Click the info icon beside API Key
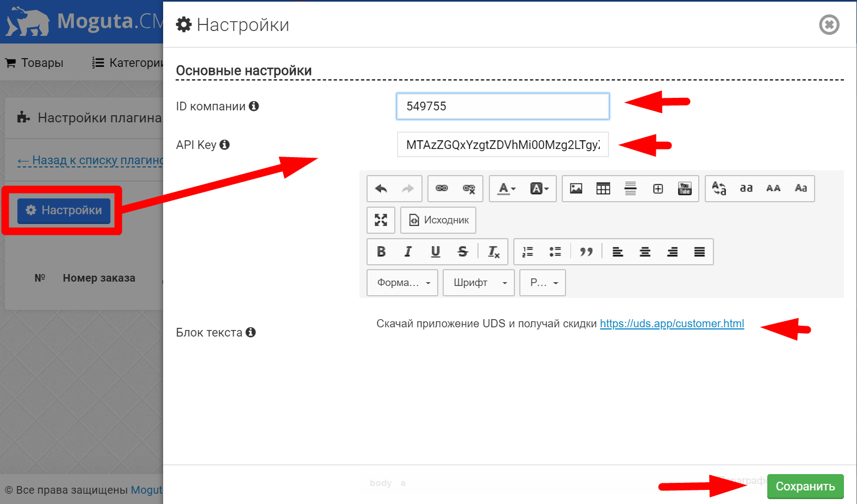This screenshot has height=504, width=857. pos(225,145)
